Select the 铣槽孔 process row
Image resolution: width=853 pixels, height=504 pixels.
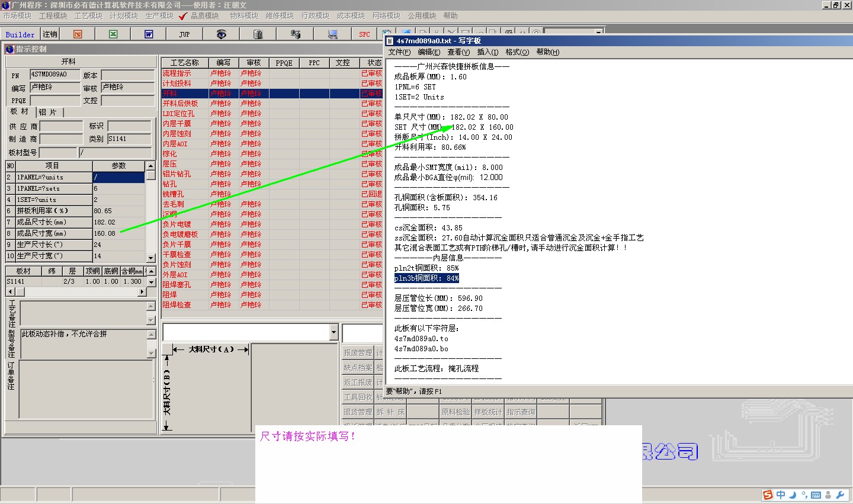point(271,194)
